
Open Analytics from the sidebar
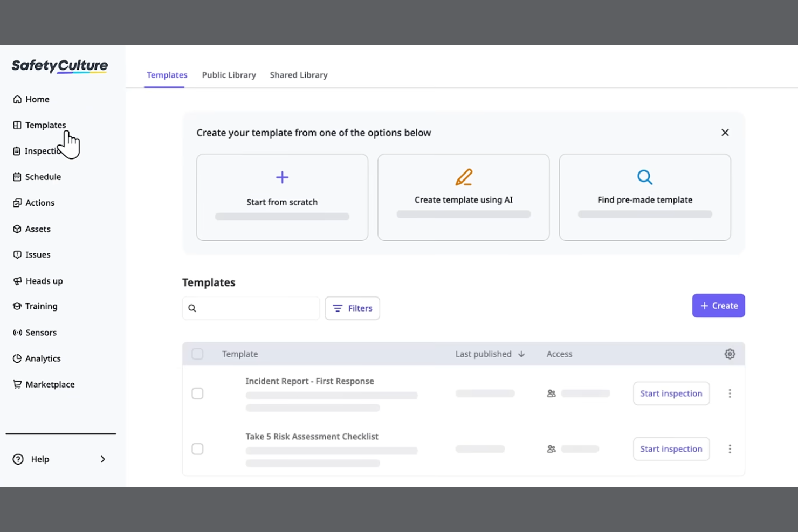(43, 358)
